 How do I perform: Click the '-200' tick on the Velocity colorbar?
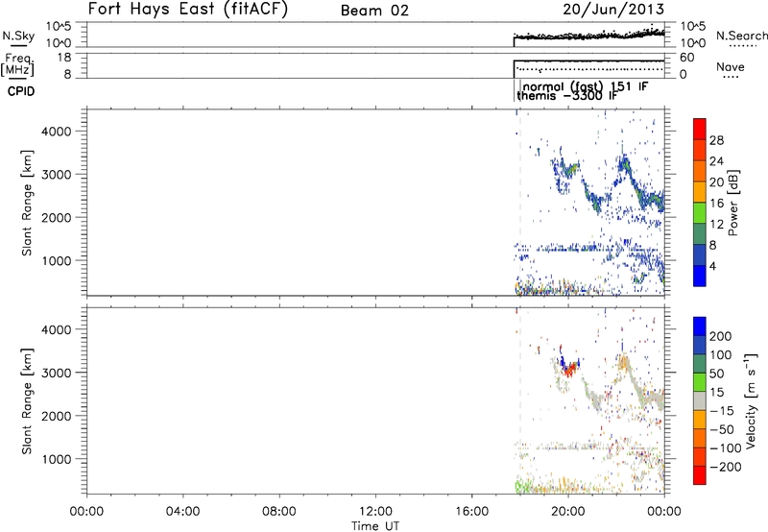[x=725, y=467]
